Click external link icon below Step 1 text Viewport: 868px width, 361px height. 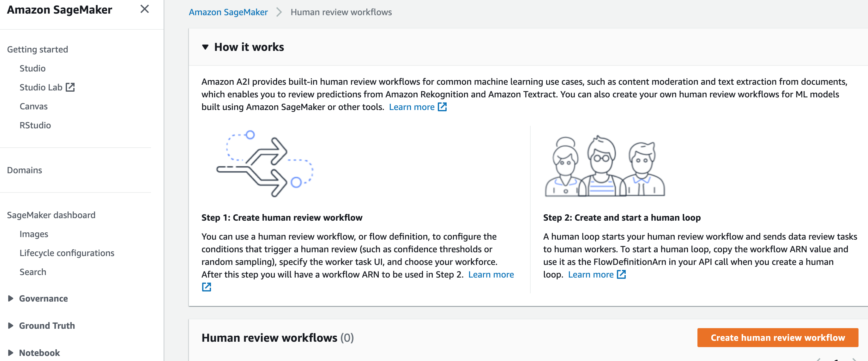point(206,287)
